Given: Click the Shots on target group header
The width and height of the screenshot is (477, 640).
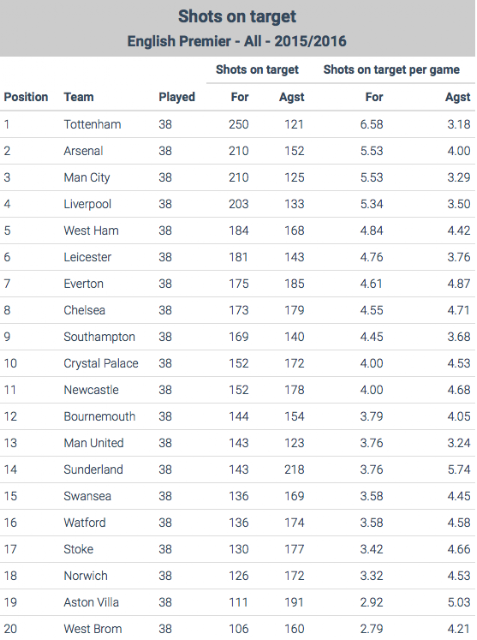Looking at the screenshot, I should 257,70.
